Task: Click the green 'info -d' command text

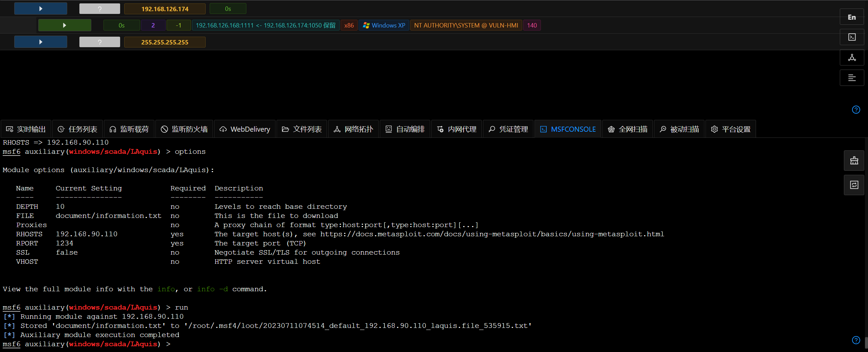Action: (212, 289)
